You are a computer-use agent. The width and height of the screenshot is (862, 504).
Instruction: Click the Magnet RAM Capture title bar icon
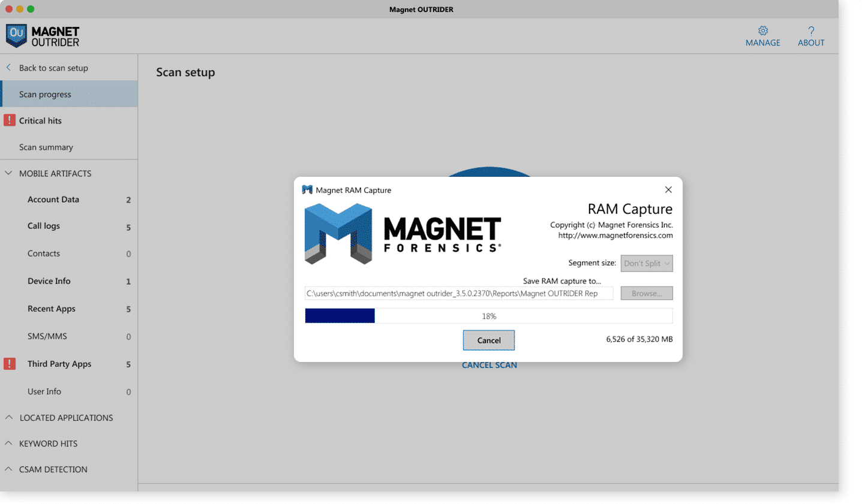click(307, 189)
